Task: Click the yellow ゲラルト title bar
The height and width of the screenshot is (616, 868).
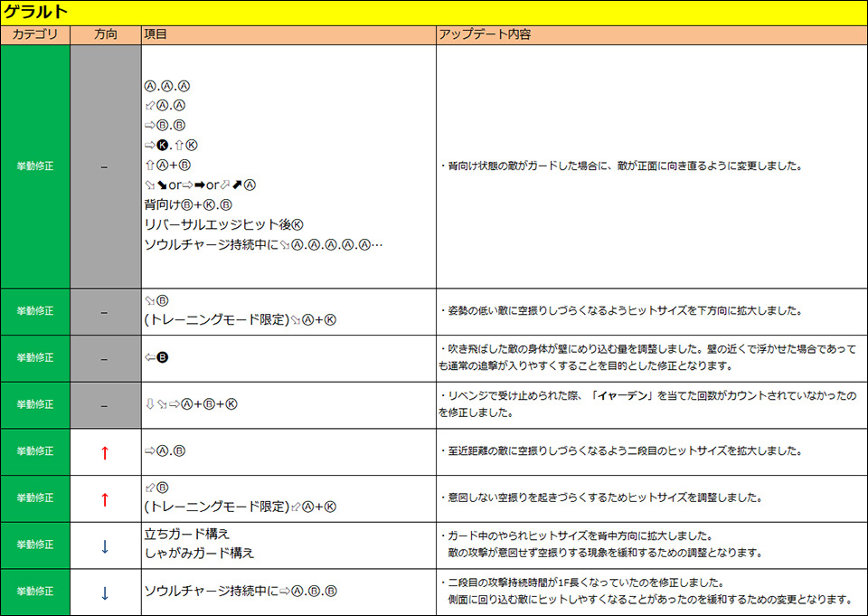Action: coord(434,12)
